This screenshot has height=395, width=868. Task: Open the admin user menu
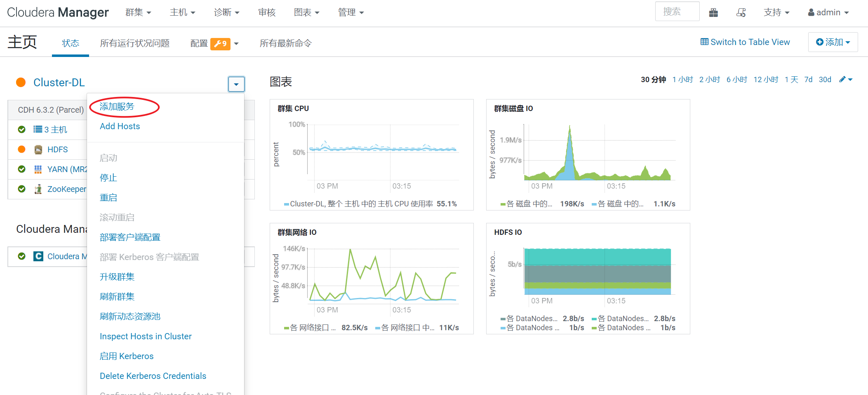pos(828,12)
